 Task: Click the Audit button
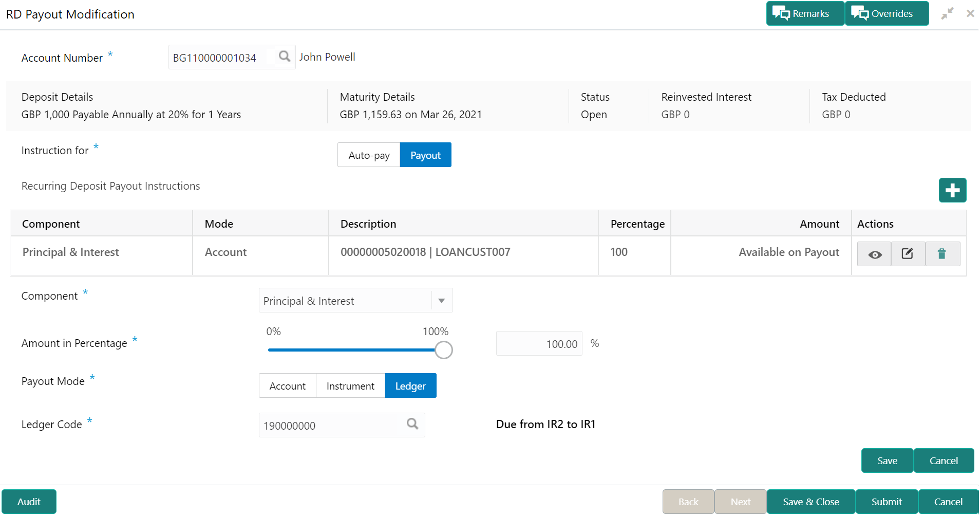pyautogui.click(x=29, y=502)
